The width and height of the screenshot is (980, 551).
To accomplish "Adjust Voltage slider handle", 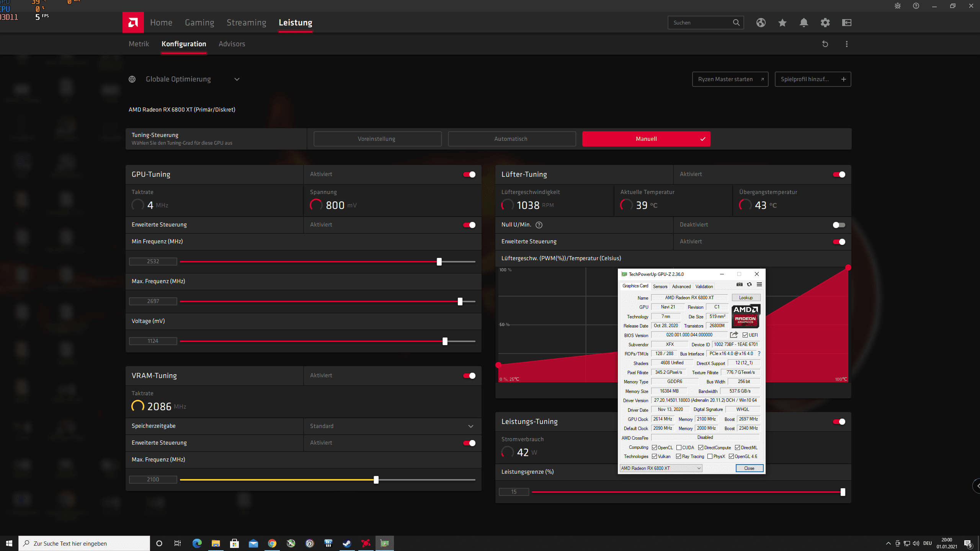I will click(445, 341).
